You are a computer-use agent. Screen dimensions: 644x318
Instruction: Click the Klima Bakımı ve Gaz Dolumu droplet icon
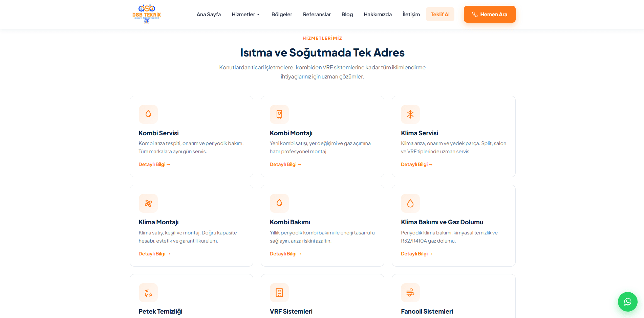(410, 203)
